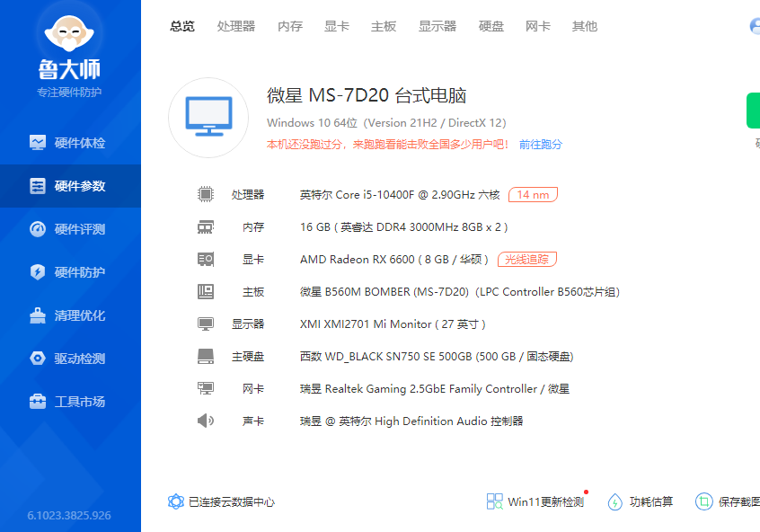
Task: Click the 西数 WD_BLACK SN750 SE value
Action: coord(437,357)
